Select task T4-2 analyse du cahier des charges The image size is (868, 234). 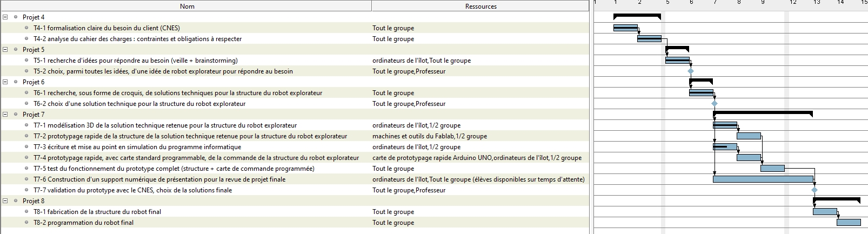click(137, 38)
